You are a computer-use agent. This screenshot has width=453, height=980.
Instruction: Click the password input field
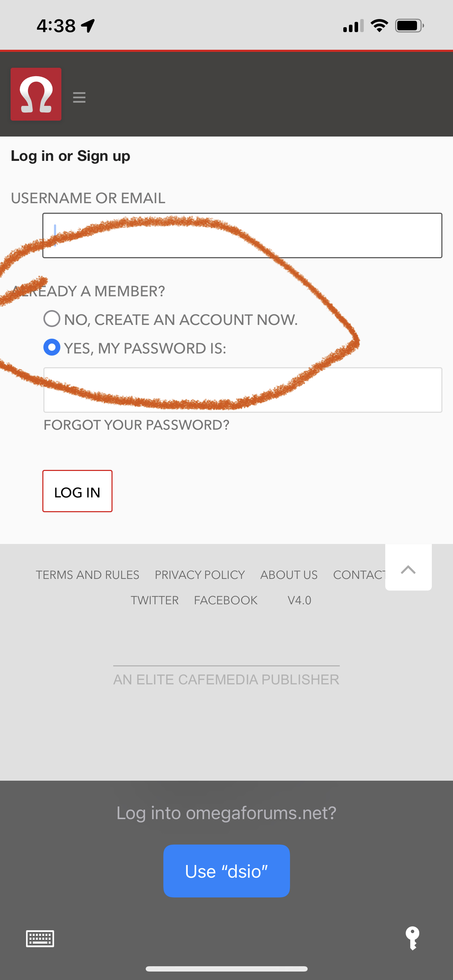243,390
